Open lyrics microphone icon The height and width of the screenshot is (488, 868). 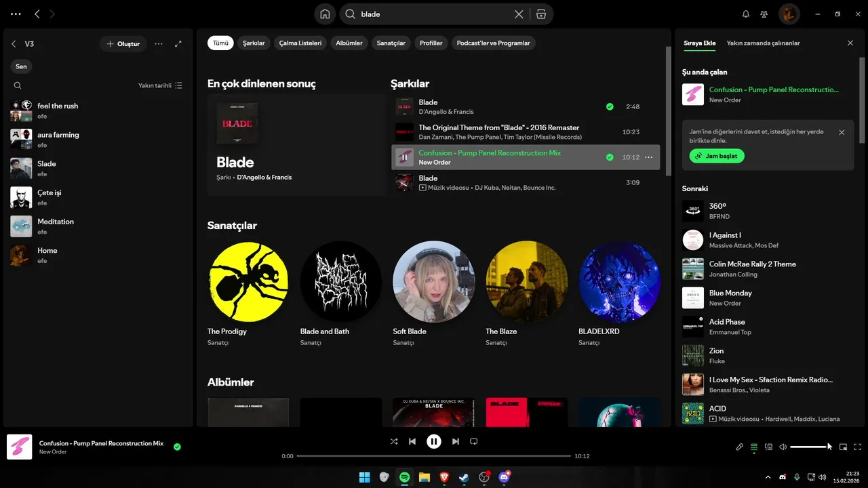pyautogui.click(x=740, y=447)
